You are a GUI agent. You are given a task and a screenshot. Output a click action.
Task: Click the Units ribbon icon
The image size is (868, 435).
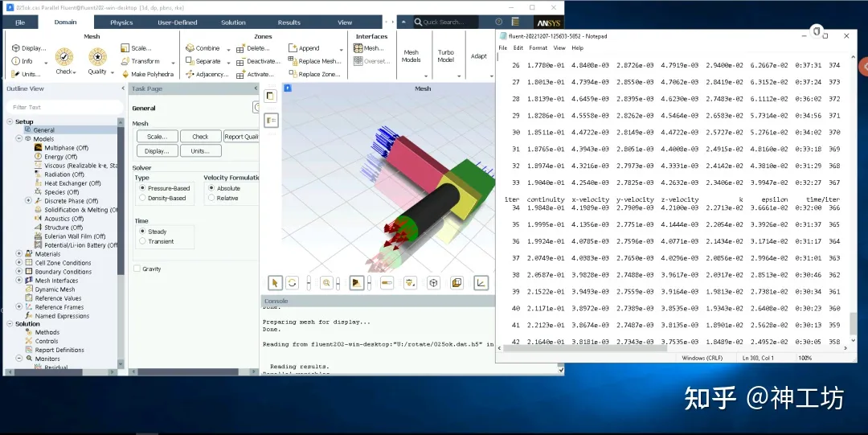(x=15, y=74)
